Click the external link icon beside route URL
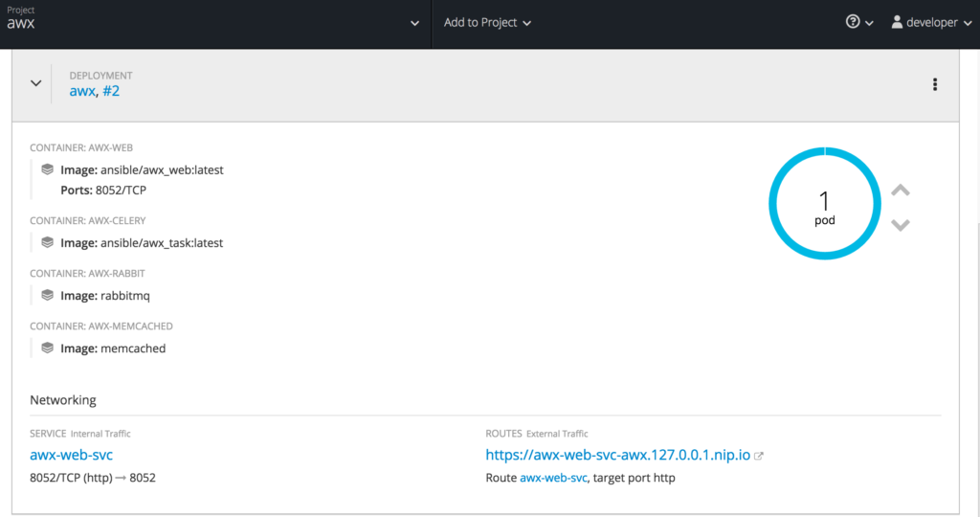The height and width of the screenshot is (517, 980). (759, 456)
